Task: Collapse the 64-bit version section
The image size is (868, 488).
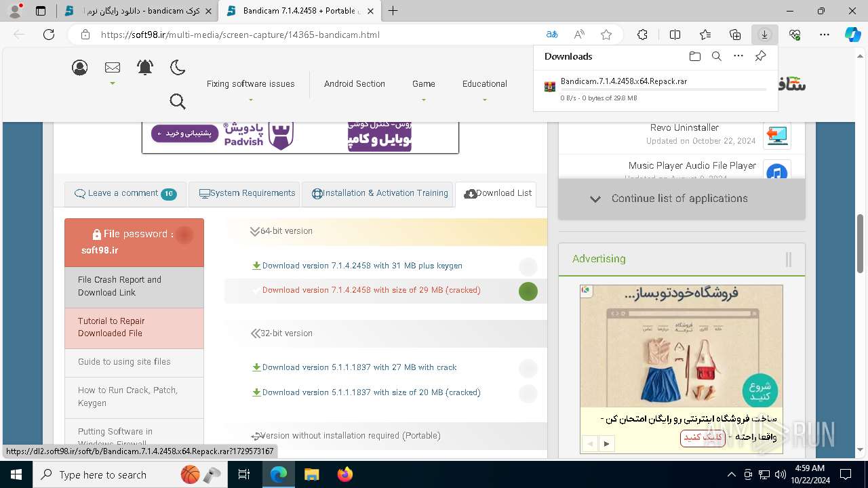Action: 386,231
